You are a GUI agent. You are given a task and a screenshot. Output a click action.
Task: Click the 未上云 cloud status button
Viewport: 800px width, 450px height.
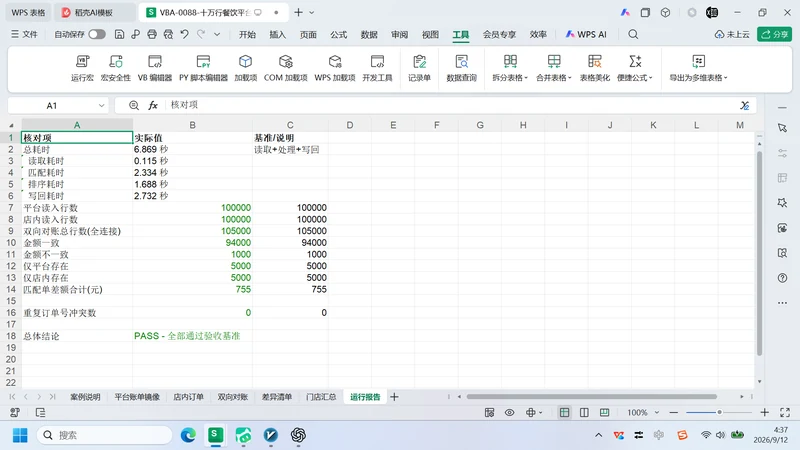click(x=732, y=34)
